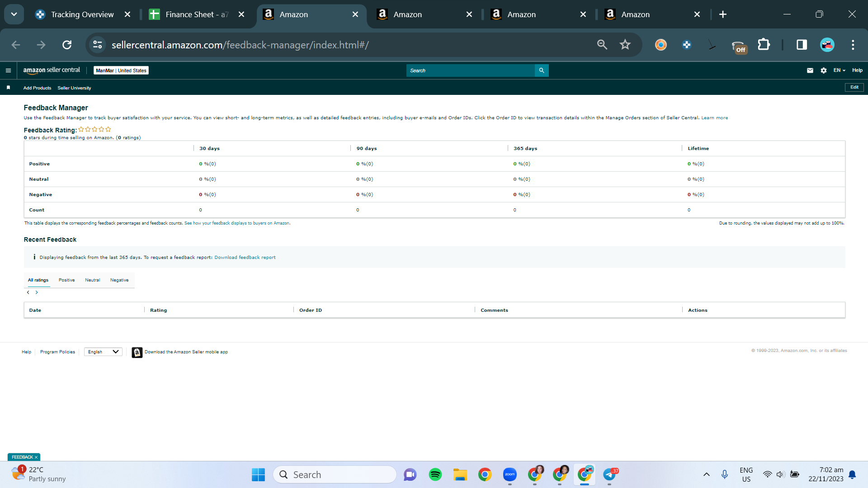This screenshot has height=488, width=868.
Task: Open the Seller Central settings gear
Action: tap(824, 70)
